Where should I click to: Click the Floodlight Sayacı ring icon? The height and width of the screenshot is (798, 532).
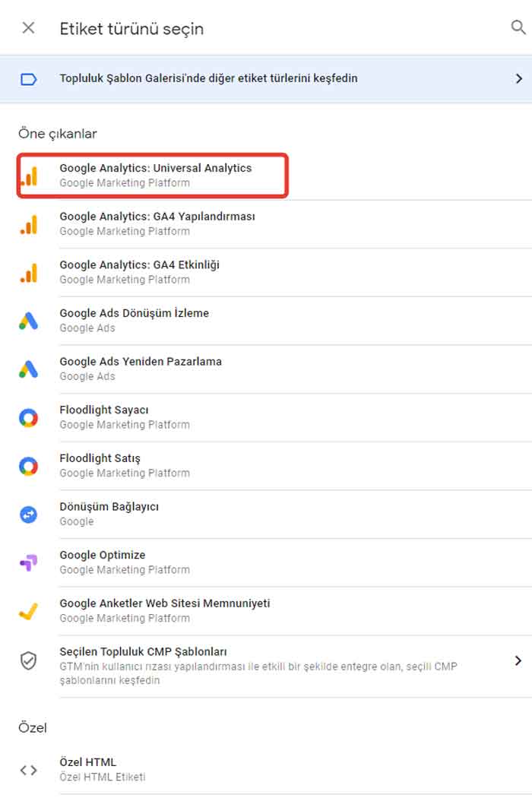(x=29, y=418)
